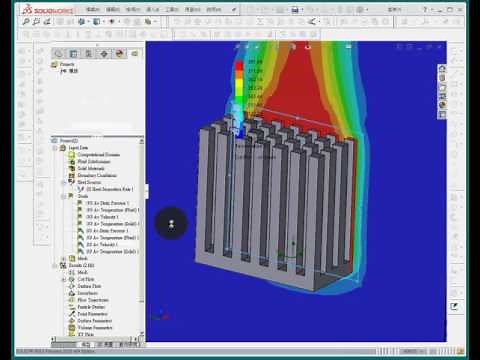Click the first tab below the tree panel
480x360 pixels.
click(x=86, y=344)
